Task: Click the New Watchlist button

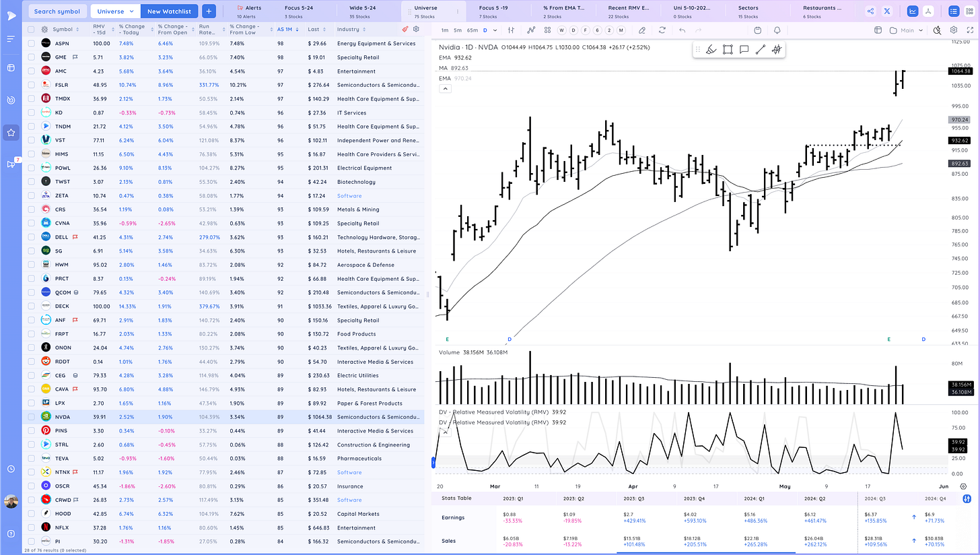Action: point(169,11)
